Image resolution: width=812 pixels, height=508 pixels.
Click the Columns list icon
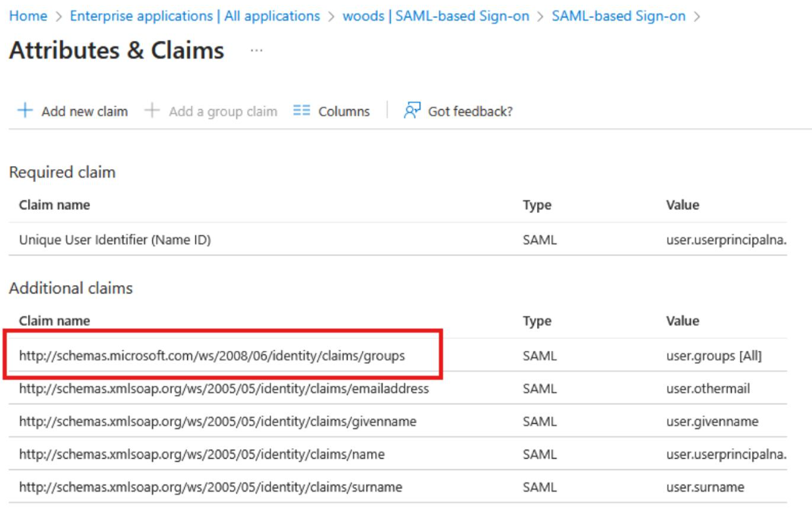pos(301,111)
